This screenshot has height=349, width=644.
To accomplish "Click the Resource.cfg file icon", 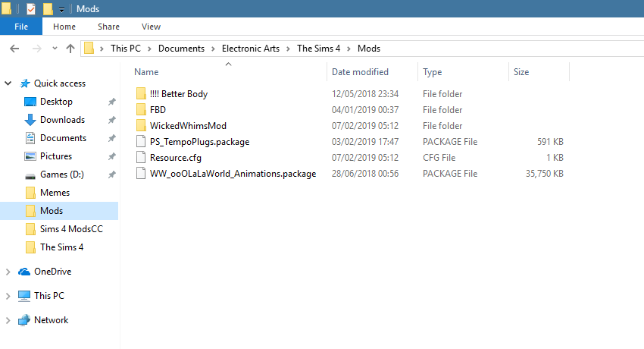I will [x=141, y=158].
